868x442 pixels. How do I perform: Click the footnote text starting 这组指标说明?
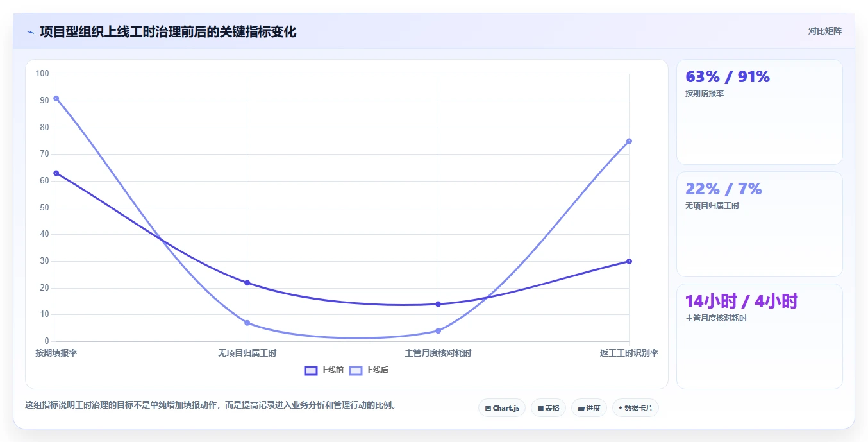(210, 405)
